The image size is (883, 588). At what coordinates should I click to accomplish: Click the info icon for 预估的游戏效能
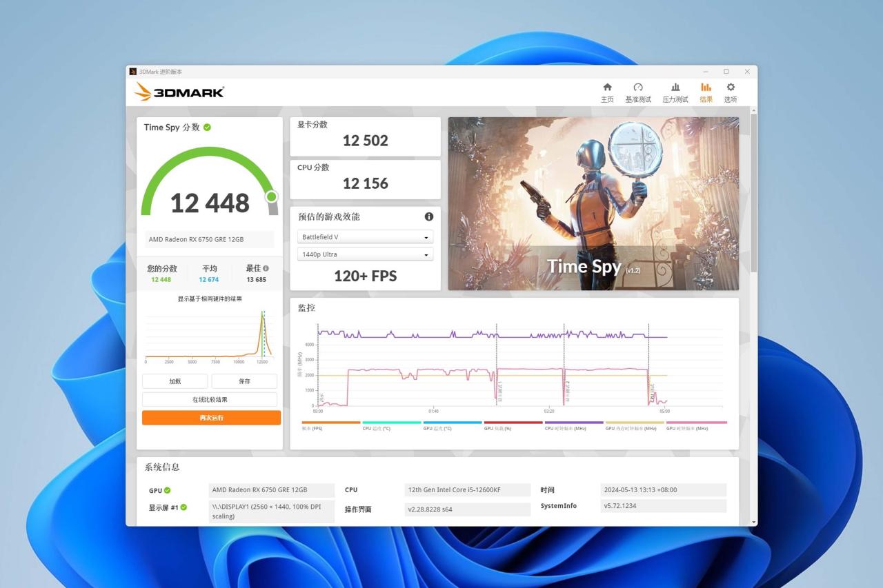428,216
